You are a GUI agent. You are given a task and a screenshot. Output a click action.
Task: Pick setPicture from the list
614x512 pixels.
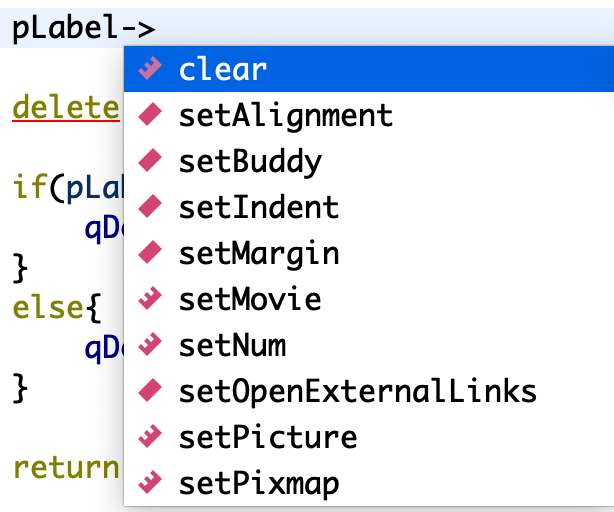[x=369, y=437]
